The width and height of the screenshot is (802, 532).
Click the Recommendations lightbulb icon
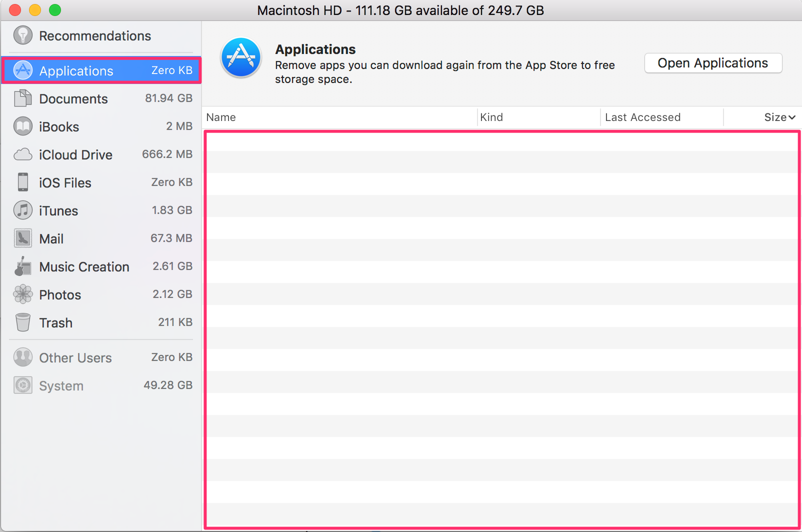tap(23, 35)
